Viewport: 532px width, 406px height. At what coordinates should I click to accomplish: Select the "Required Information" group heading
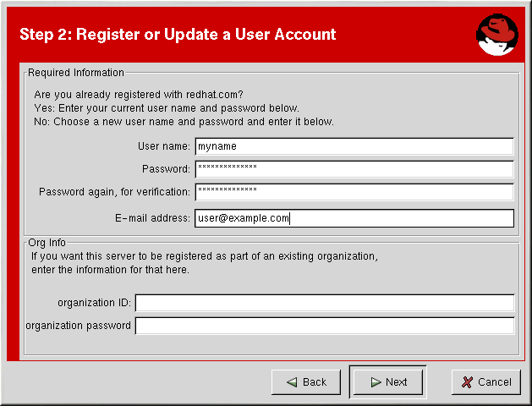76,73
